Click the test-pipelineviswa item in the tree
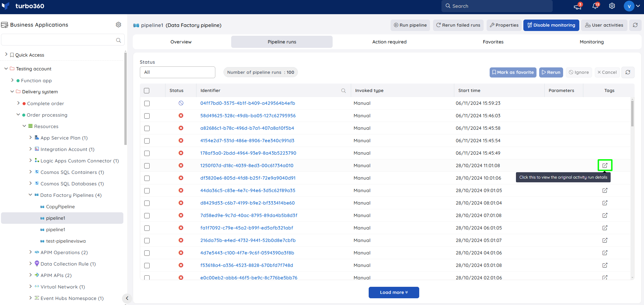This screenshot has height=305, width=644. click(66, 241)
